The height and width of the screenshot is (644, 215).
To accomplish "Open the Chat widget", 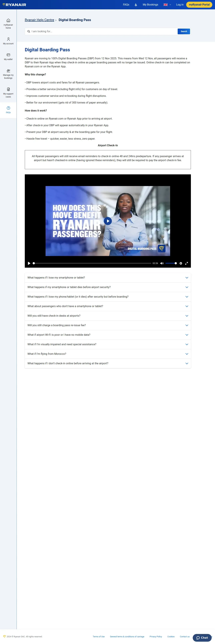I will point(202,637).
